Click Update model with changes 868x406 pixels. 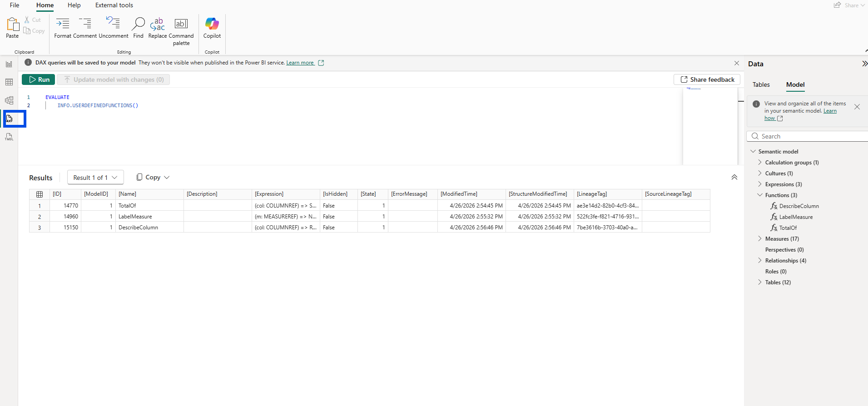click(x=114, y=79)
